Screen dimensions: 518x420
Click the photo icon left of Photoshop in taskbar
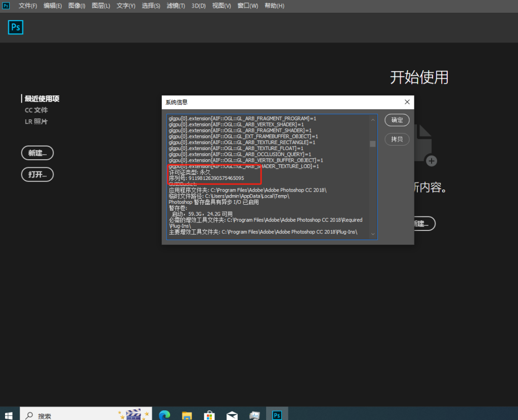pyautogui.click(x=254, y=415)
